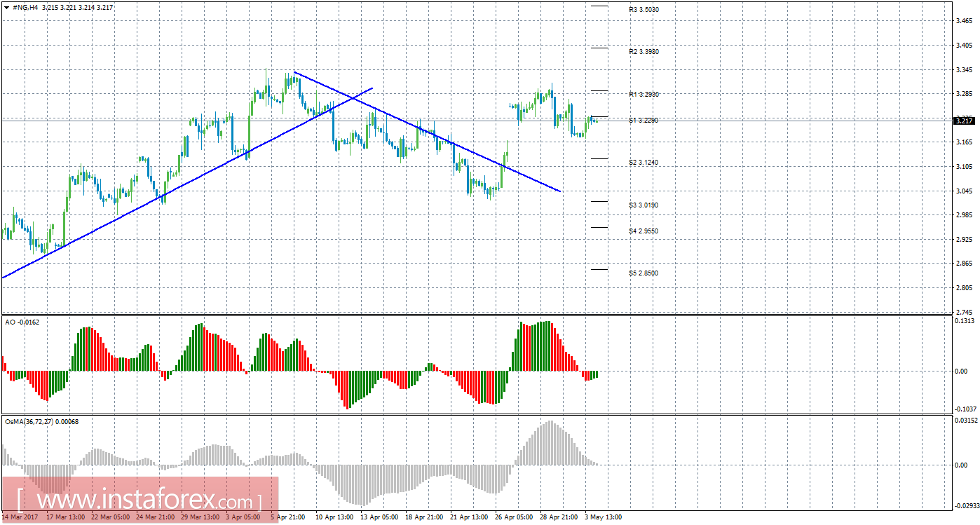Image resolution: width=980 pixels, height=525 pixels.
Task: Click the 10 Apr 13:00 time label
Action: click(x=334, y=518)
